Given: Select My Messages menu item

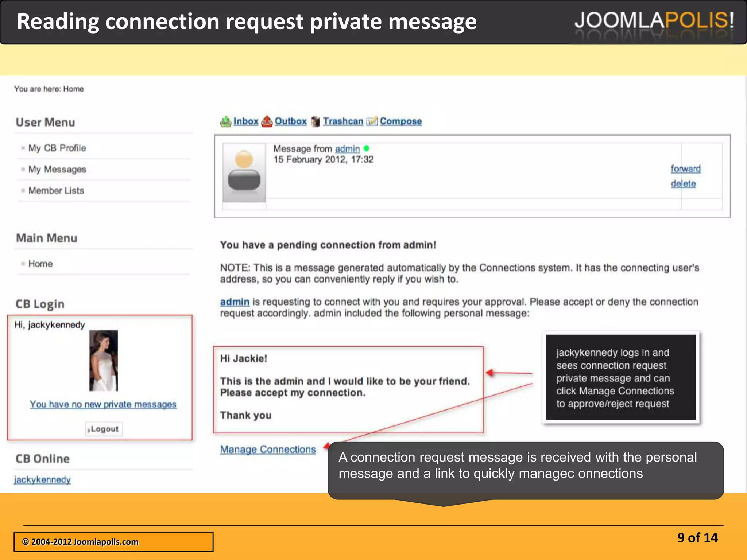Looking at the screenshot, I should tap(57, 169).
